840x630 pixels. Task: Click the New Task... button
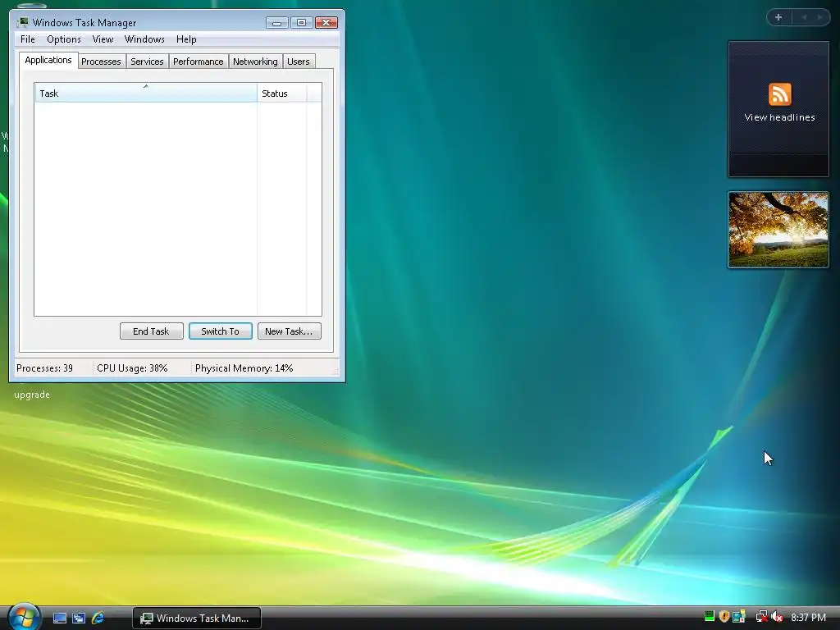click(x=289, y=331)
